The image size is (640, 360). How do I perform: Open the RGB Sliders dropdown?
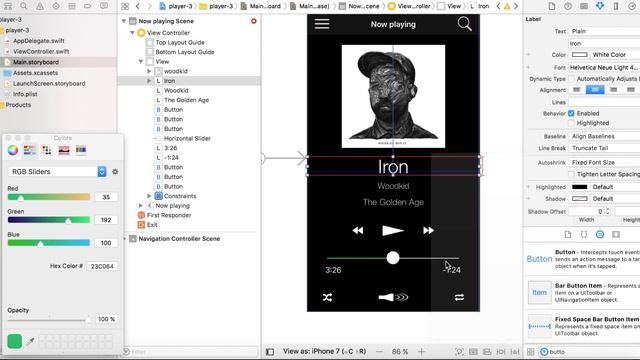click(57, 172)
